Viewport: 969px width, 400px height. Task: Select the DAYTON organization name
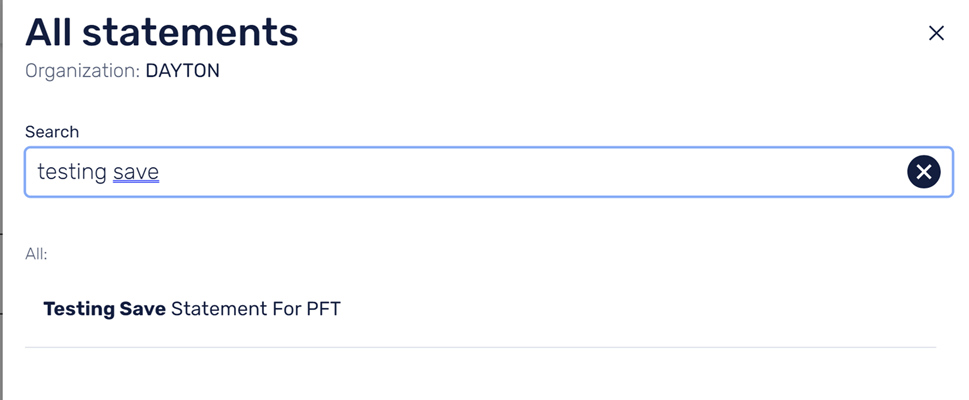point(182,71)
